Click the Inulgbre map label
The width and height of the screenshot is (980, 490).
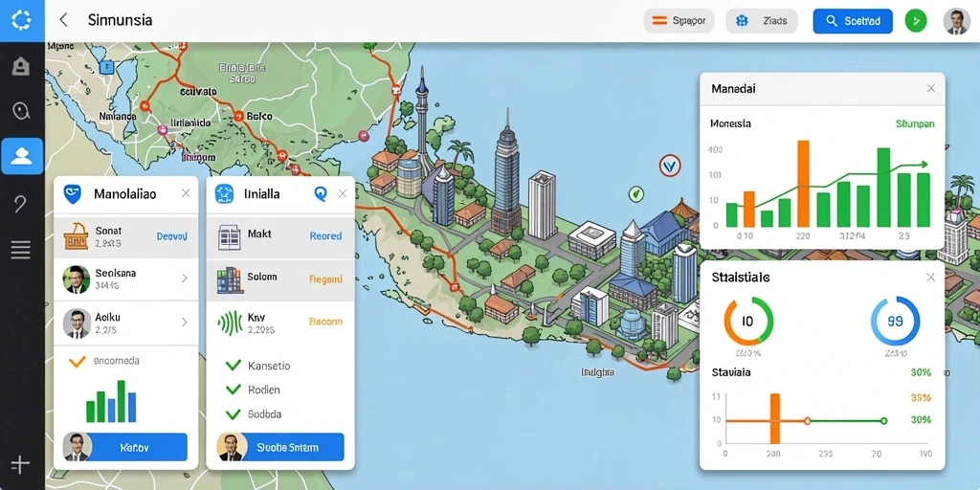point(598,372)
